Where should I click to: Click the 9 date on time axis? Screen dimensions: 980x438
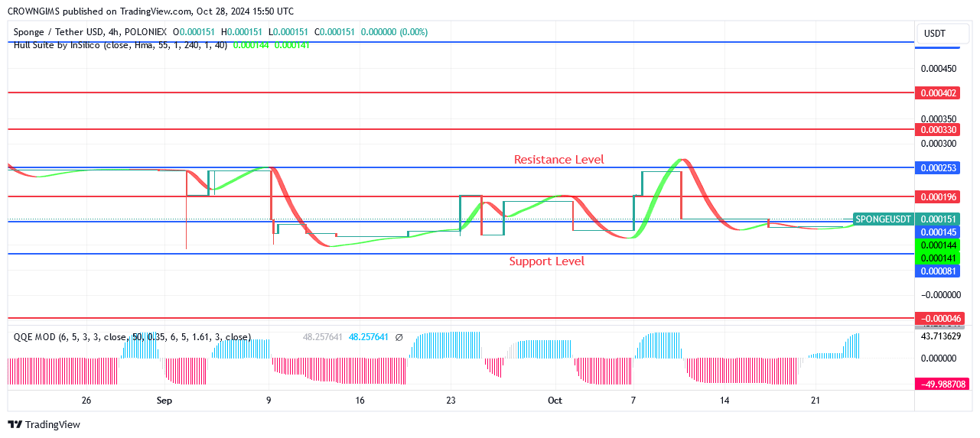[269, 401]
